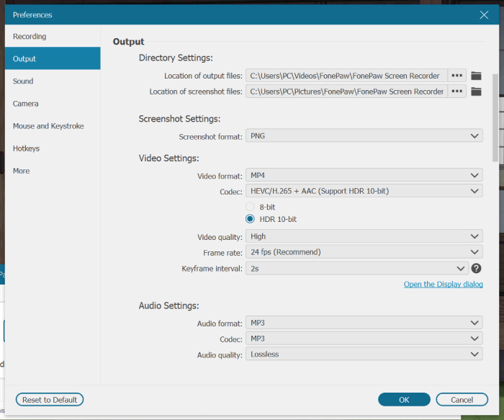Switch to the Recording section

tap(53, 36)
